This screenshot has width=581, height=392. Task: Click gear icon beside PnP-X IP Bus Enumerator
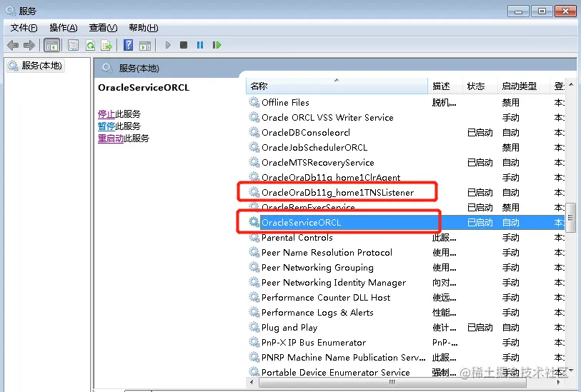click(x=254, y=341)
